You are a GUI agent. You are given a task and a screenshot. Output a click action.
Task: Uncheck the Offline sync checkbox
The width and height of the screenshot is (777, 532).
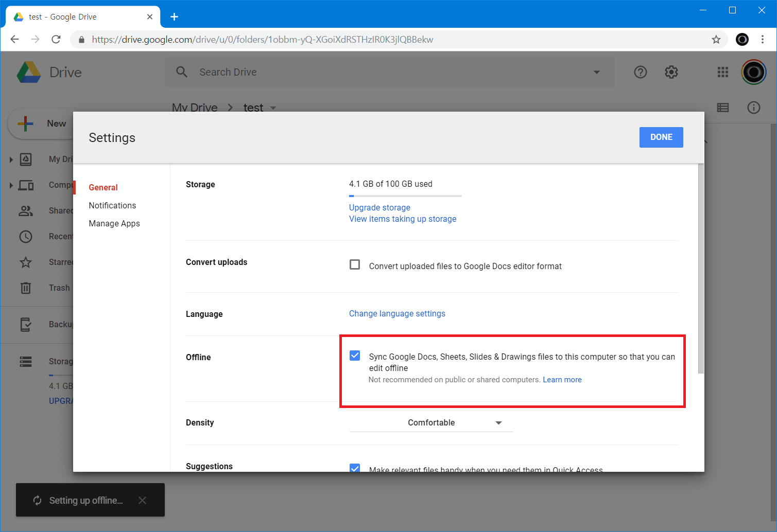tap(355, 356)
